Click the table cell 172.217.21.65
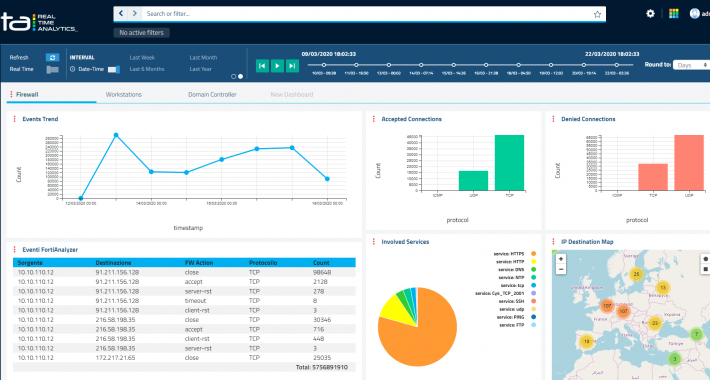The image size is (710, 380). (x=115, y=358)
